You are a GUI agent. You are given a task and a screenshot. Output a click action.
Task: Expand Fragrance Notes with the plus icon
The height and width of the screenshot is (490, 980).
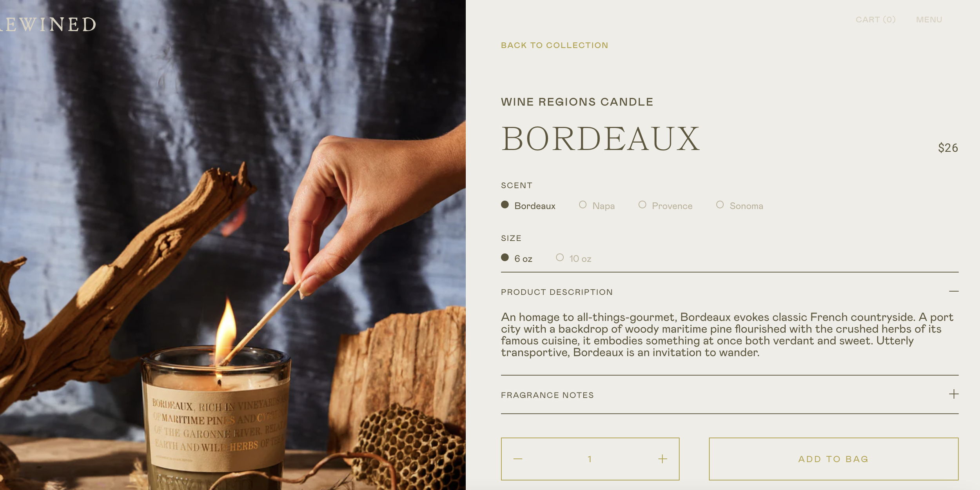954,394
